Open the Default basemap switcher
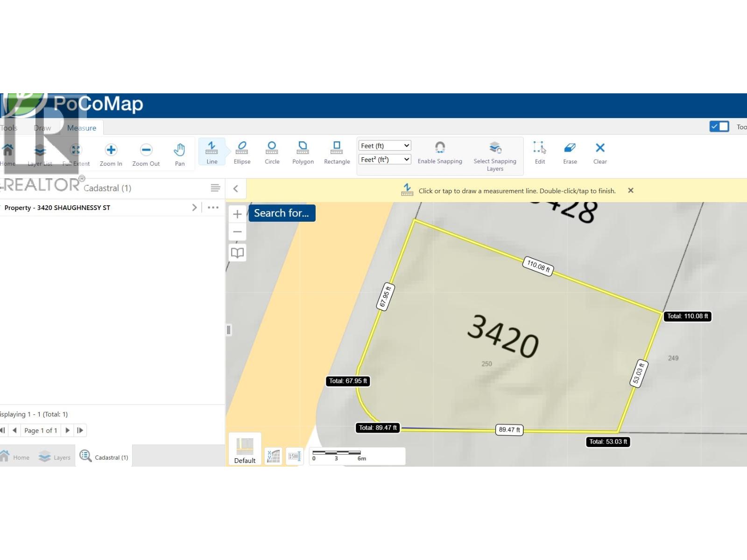Image resolution: width=747 pixels, height=560 pixels. point(245,450)
